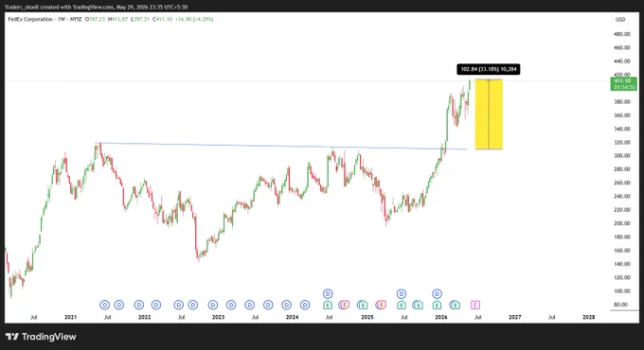This screenshot has width=644, height=350.
Task: Click the '180.00' price axis label
Action: point(622,237)
